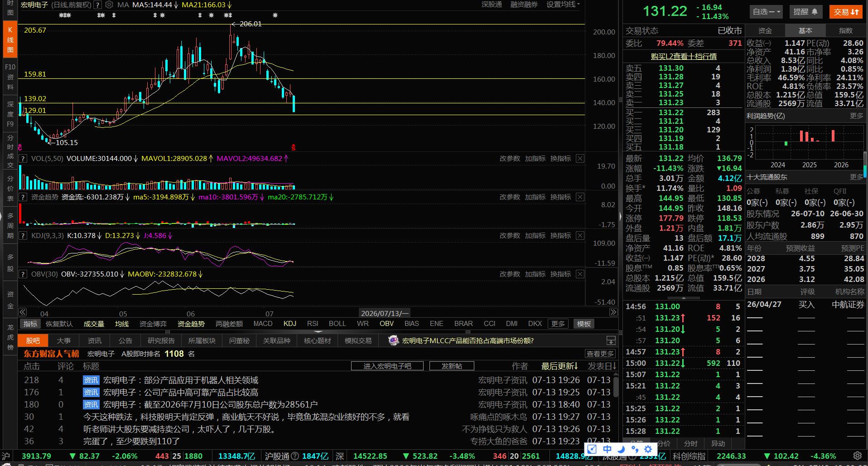
Task: Click the 恢复默认 button
Action: pyautogui.click(x=59, y=324)
